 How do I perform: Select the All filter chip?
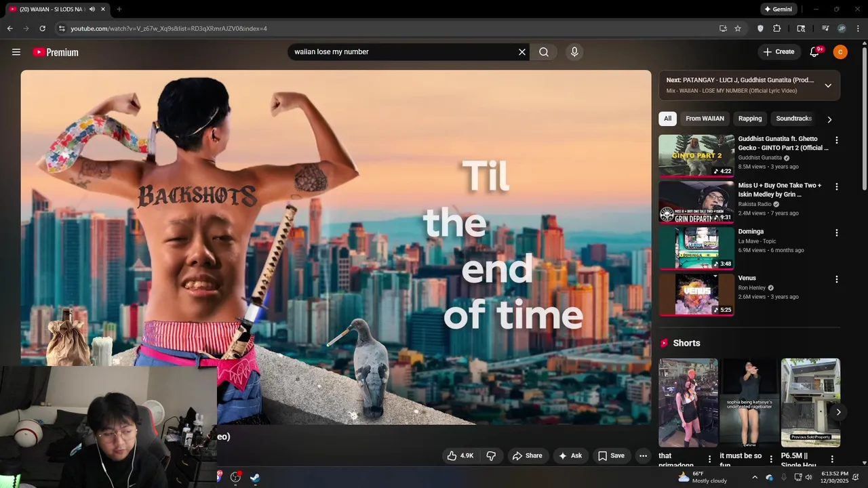667,119
